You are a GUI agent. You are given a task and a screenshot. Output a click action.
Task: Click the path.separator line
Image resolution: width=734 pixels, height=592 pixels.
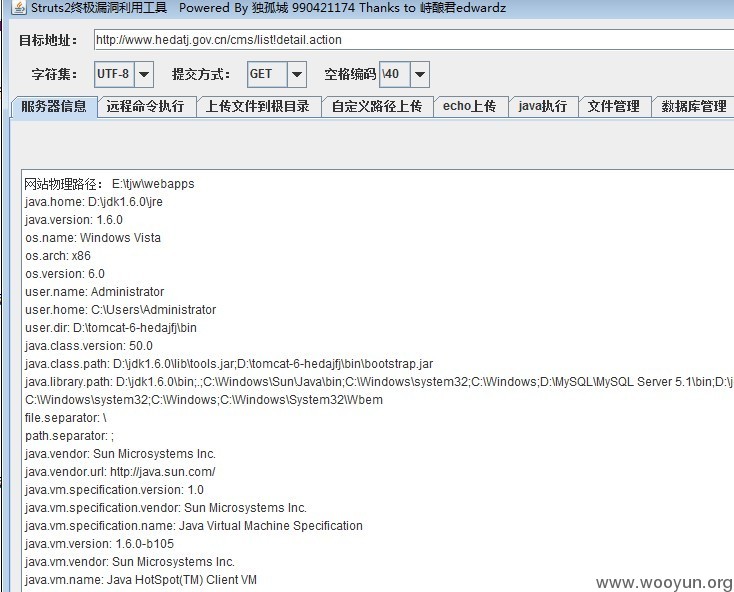click(69, 436)
